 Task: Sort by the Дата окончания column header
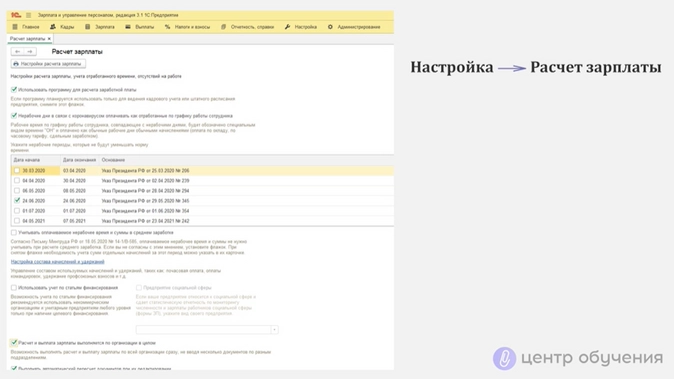[80, 160]
